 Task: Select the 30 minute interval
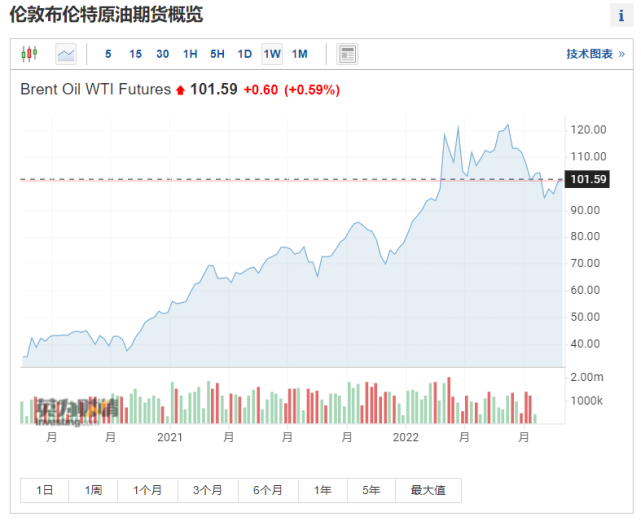tap(162, 53)
